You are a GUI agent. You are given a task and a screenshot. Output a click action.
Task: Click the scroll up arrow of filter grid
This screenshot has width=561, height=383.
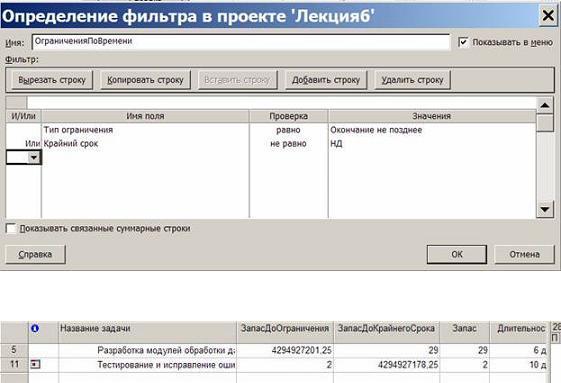(x=545, y=105)
